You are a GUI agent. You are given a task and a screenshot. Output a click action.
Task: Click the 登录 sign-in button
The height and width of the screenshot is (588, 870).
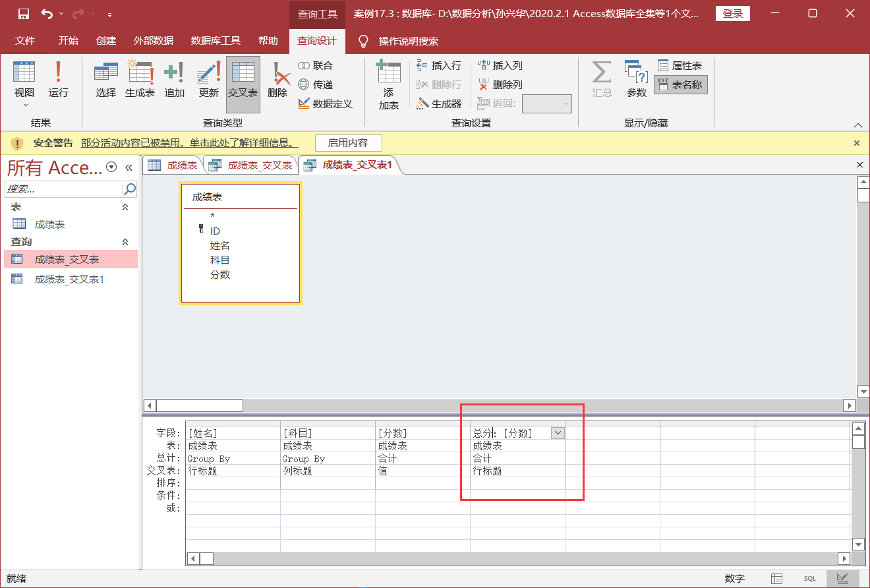click(732, 14)
